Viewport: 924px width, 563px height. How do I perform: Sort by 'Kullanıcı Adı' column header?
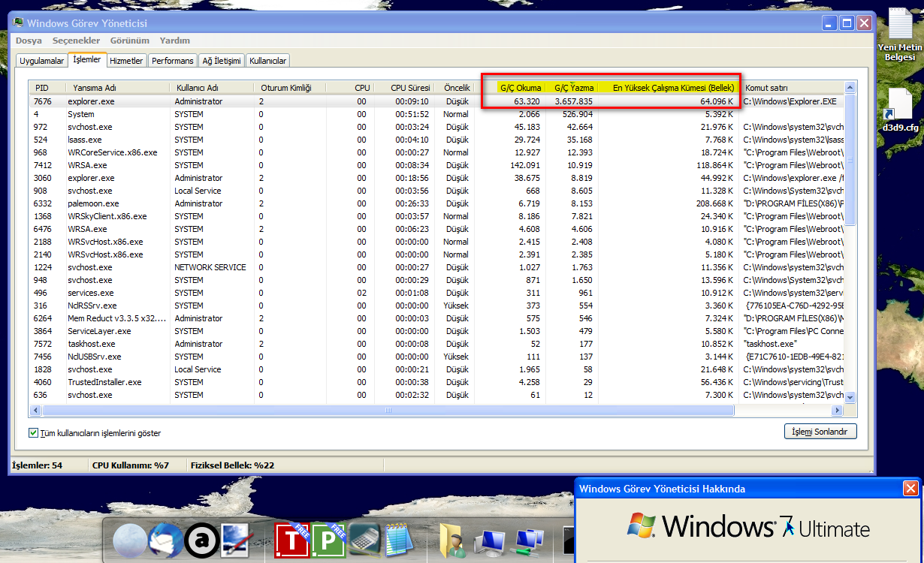pyautogui.click(x=212, y=88)
